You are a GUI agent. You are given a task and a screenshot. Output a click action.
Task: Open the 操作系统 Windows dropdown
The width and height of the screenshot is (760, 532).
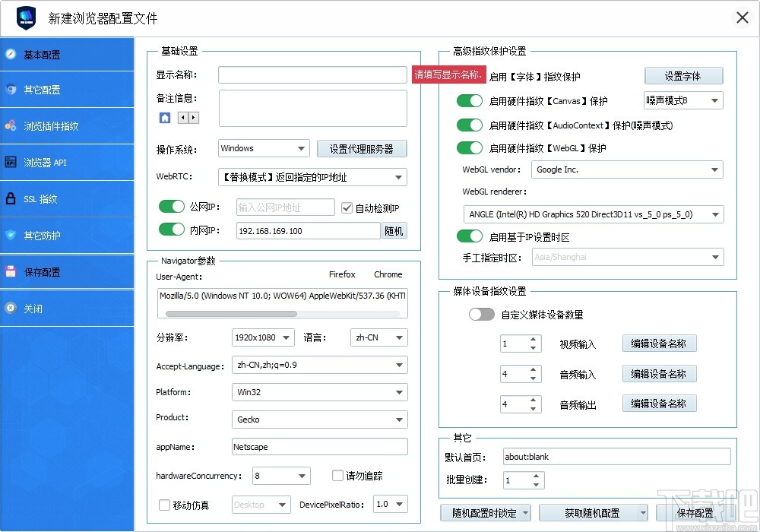(x=263, y=148)
